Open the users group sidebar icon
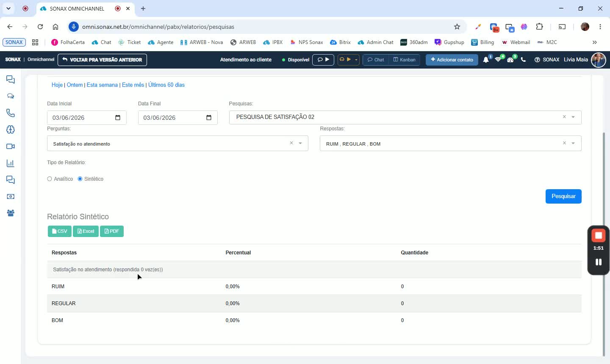The height and width of the screenshot is (364, 610). (11, 213)
